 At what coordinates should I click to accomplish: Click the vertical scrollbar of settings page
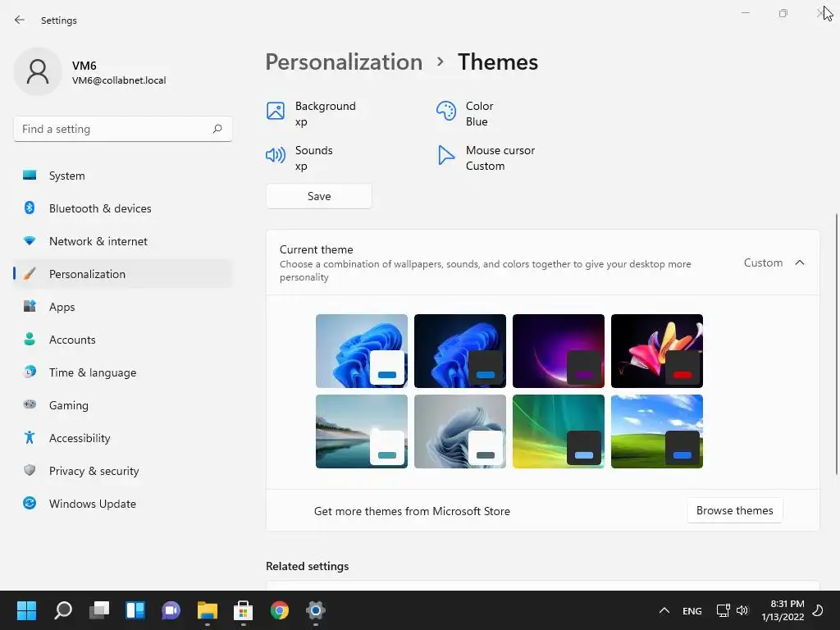tap(836, 344)
